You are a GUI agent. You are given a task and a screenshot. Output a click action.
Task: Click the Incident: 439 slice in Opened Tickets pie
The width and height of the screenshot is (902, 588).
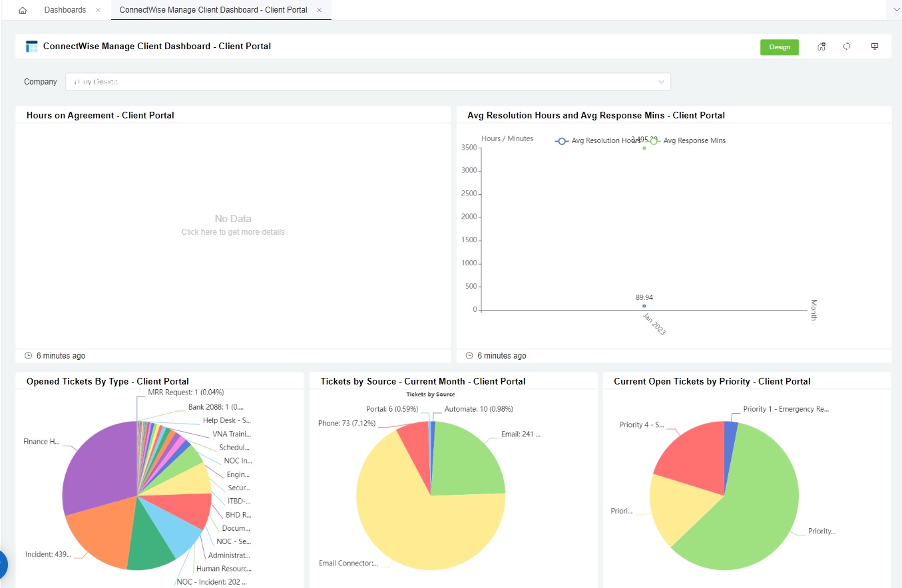100,532
